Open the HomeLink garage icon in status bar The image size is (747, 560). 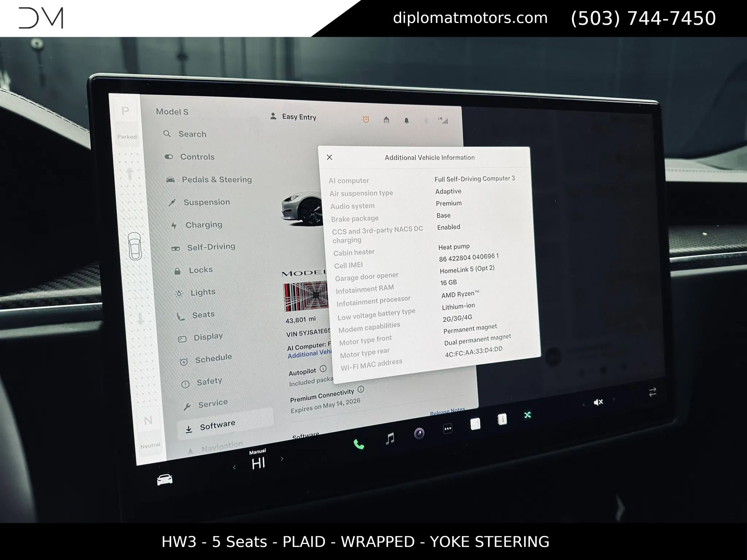[x=386, y=120]
